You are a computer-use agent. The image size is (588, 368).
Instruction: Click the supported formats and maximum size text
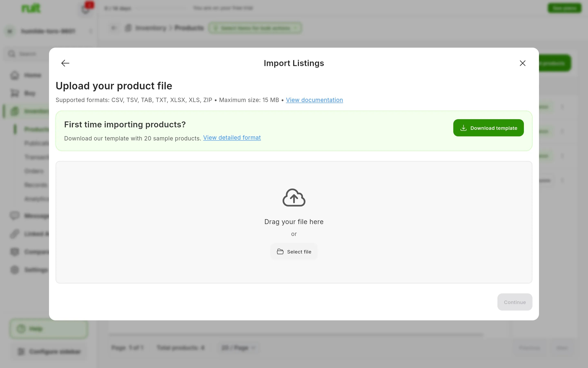click(167, 100)
